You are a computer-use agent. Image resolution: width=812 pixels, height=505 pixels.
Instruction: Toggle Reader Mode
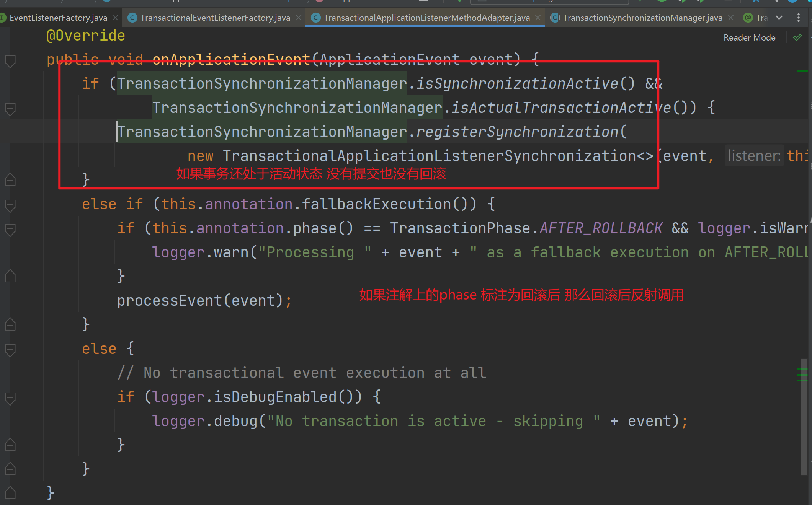coord(749,37)
